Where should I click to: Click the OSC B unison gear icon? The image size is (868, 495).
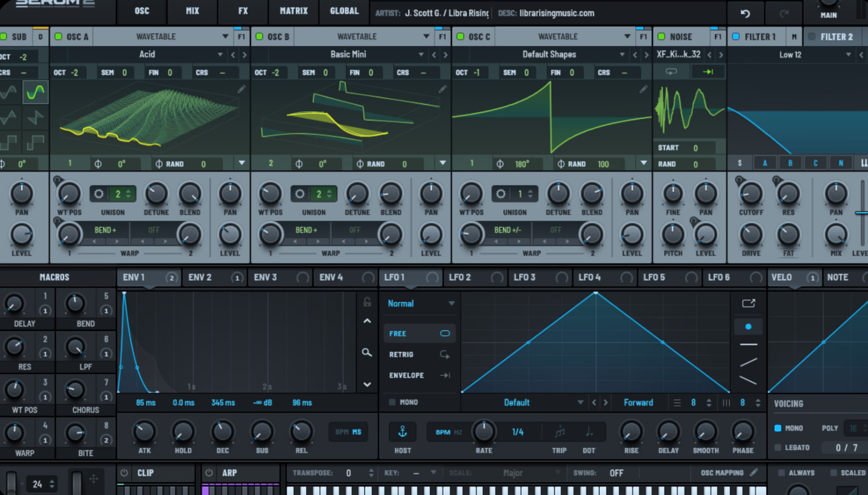pyautogui.click(x=300, y=194)
